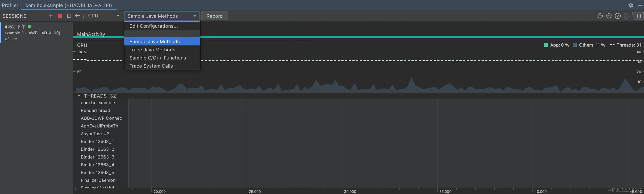This screenshot has width=644, height=194.
Task: Switch to com.bc.example (HUAWEI JAD-AL00) tab
Action: click(69, 5)
